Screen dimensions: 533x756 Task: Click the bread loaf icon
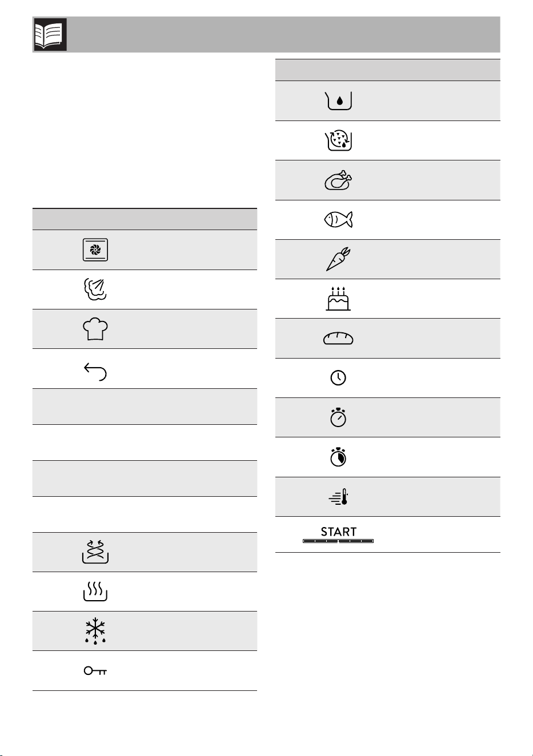tap(338, 339)
